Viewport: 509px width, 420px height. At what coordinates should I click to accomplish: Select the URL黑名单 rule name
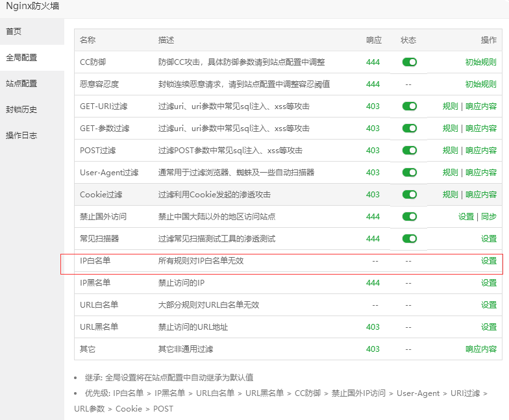(99, 327)
